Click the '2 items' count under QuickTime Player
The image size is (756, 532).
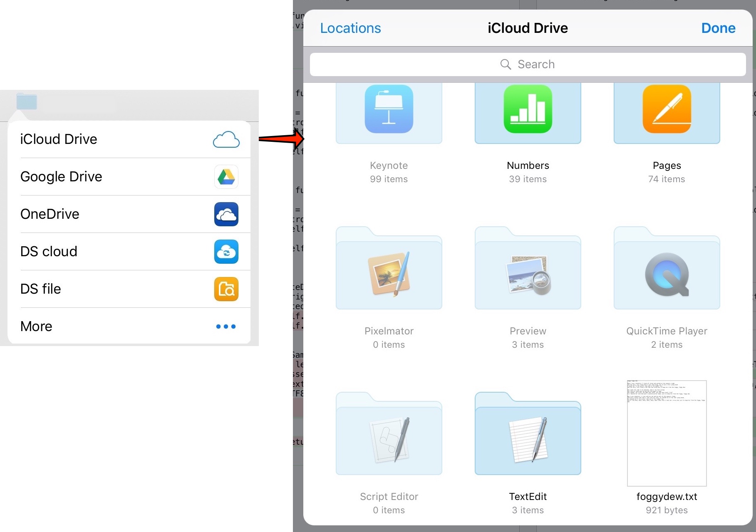(667, 345)
